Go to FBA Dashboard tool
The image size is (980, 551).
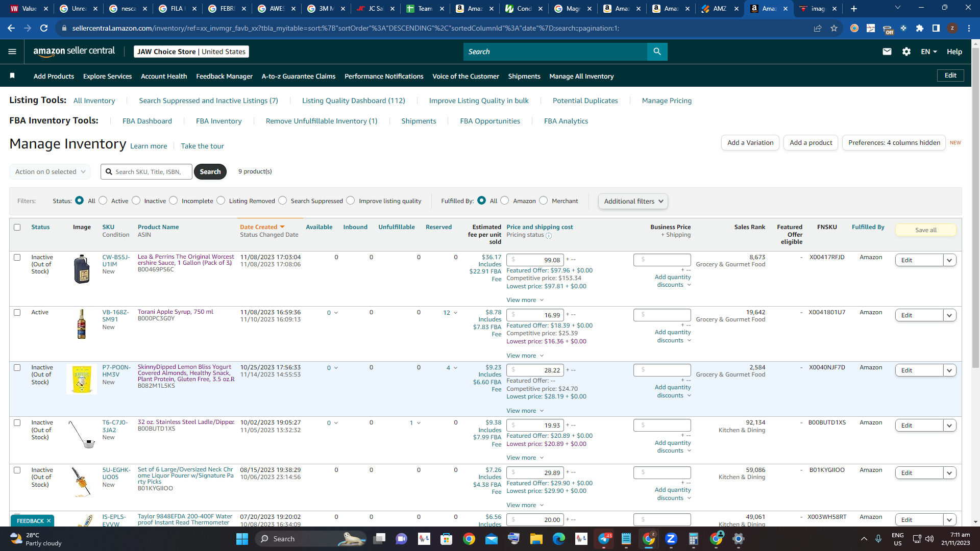click(x=147, y=121)
